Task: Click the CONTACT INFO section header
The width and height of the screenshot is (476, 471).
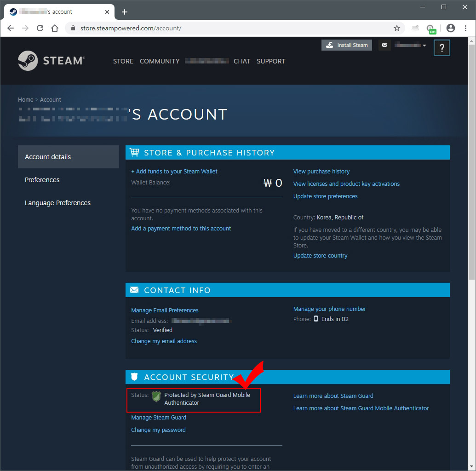Action: [x=287, y=290]
